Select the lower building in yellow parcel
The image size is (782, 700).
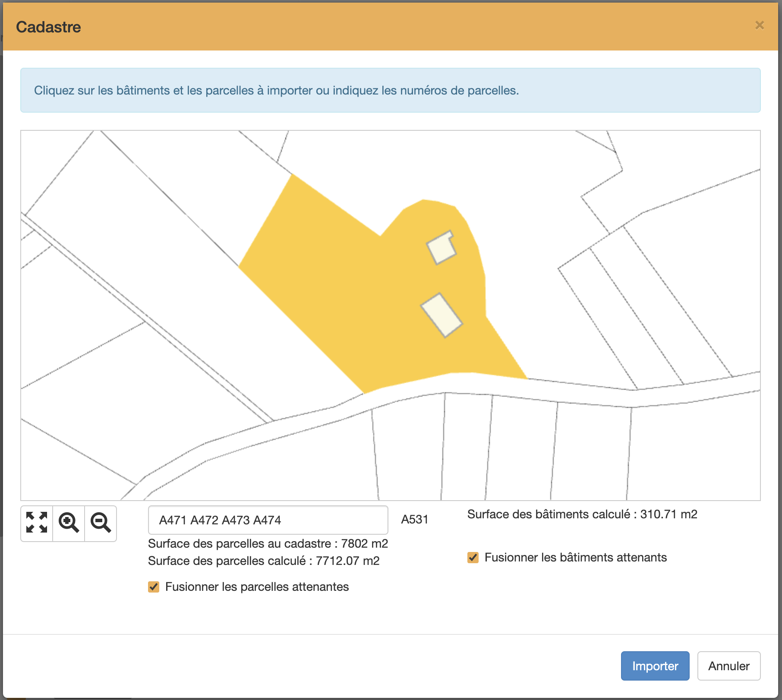click(441, 315)
